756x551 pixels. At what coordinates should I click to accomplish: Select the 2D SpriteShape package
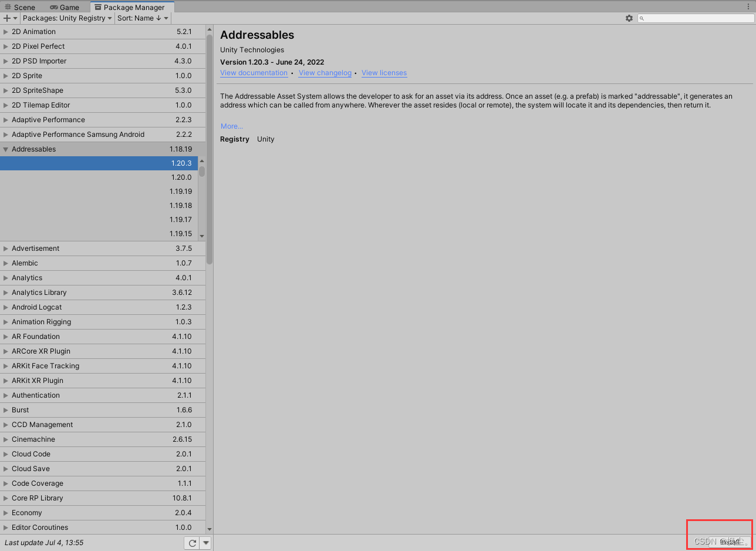[103, 90]
